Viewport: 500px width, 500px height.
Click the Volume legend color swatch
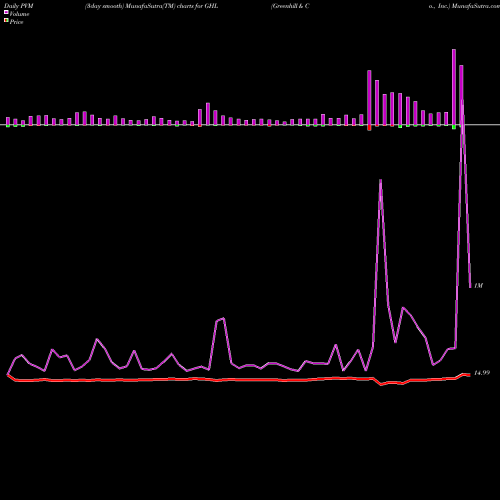6,13
